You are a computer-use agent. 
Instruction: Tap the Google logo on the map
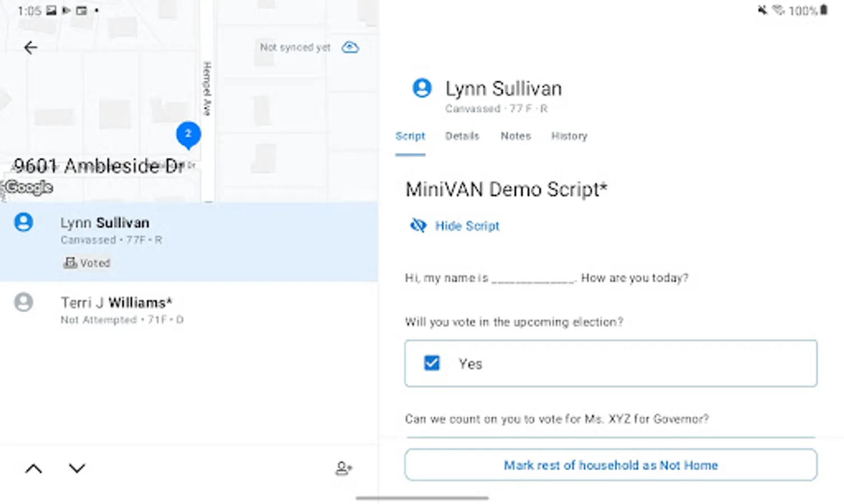(x=29, y=187)
